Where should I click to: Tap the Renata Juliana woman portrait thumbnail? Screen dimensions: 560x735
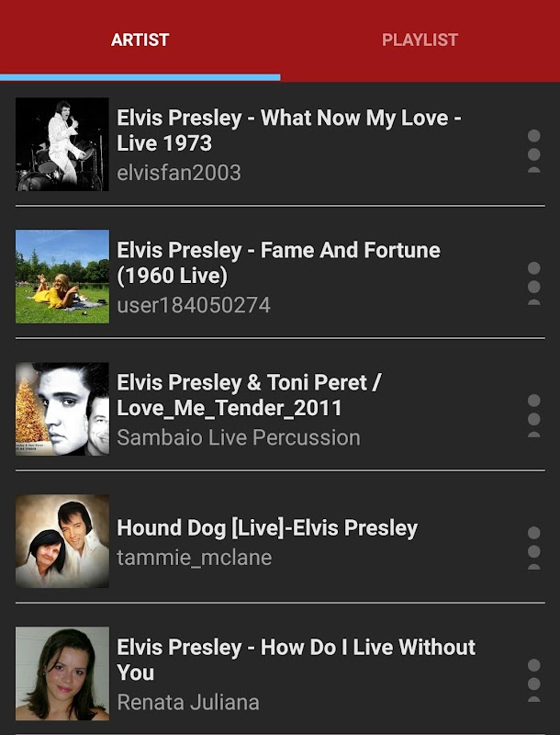[62, 673]
